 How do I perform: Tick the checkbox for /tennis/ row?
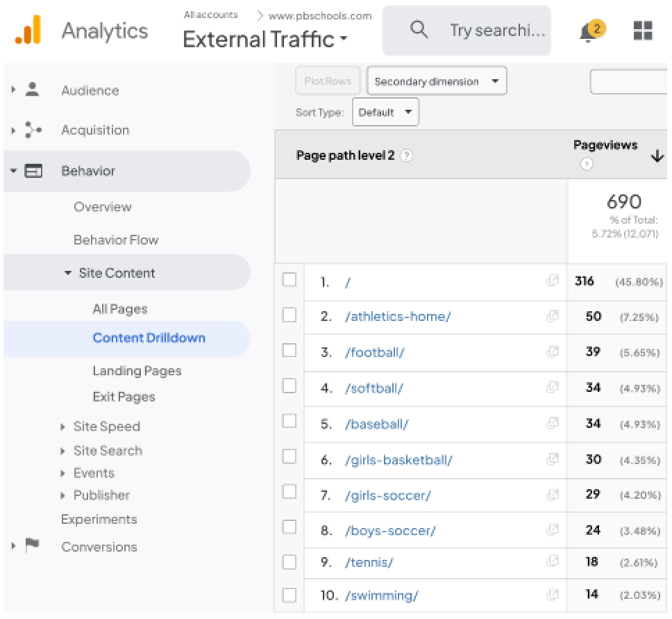(289, 562)
